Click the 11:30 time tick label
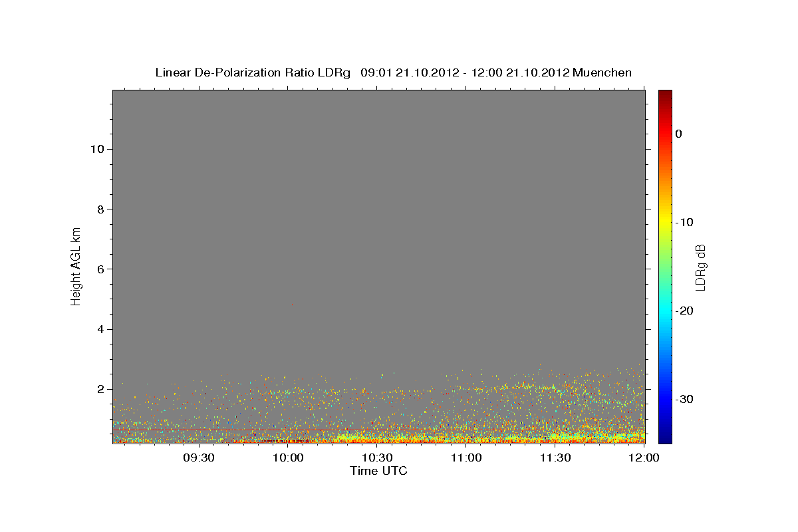The image size is (798, 532). 555,458
